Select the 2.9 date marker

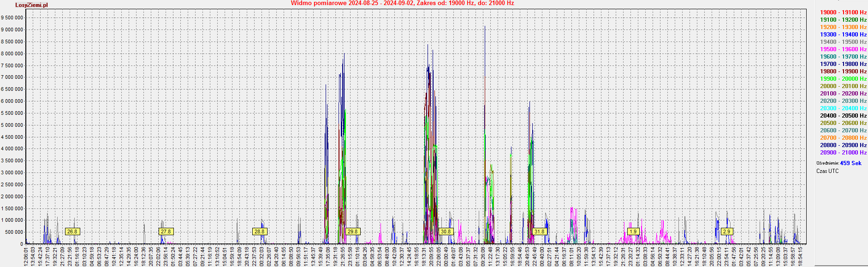coord(727,231)
